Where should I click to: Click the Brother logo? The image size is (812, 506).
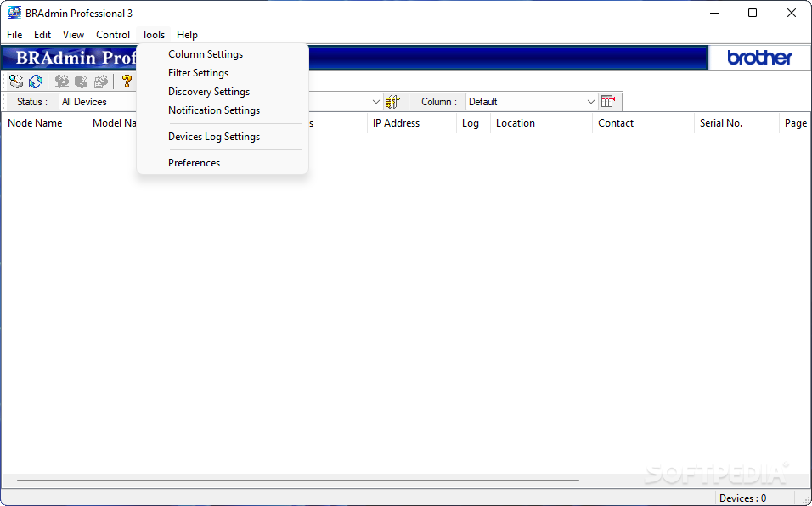(759, 58)
